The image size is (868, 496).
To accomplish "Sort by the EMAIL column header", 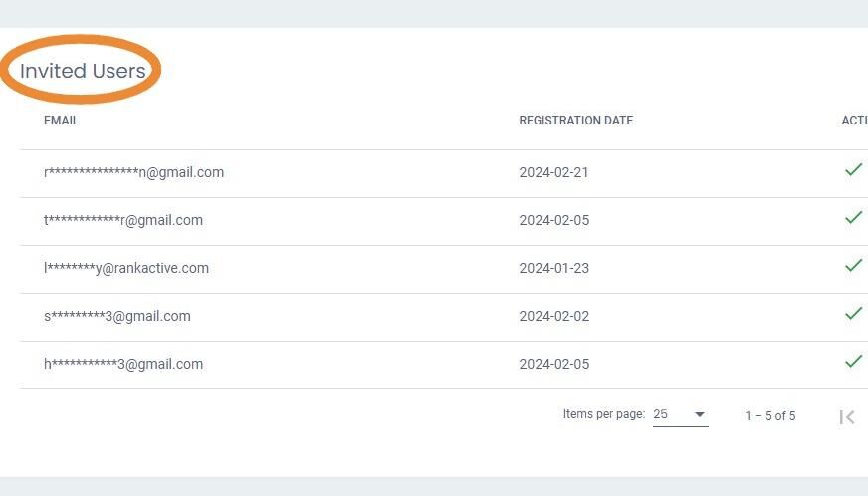I will point(61,121).
